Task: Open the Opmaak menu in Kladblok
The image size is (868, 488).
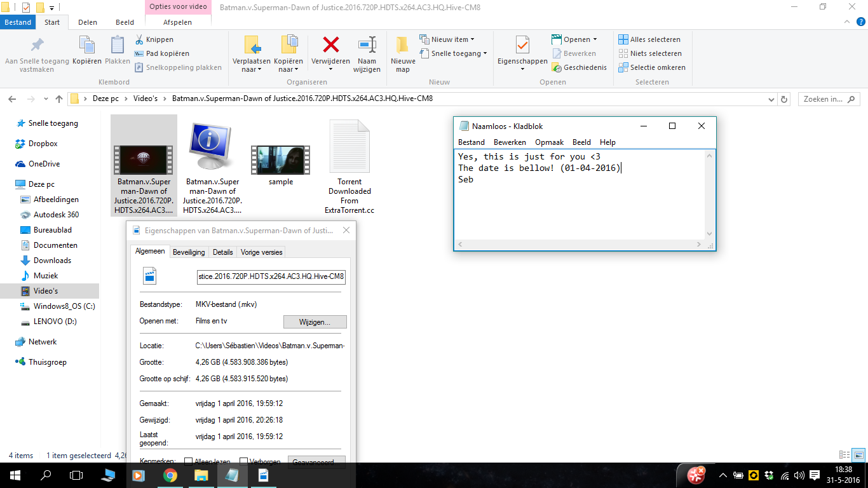Action: click(549, 142)
